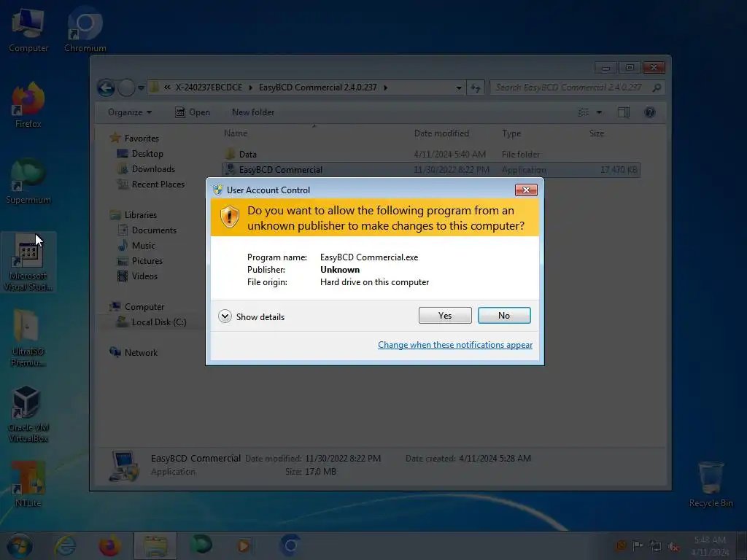This screenshot has width=747, height=560.
Task: Open Computer desktop icon
Action: [x=28, y=31]
